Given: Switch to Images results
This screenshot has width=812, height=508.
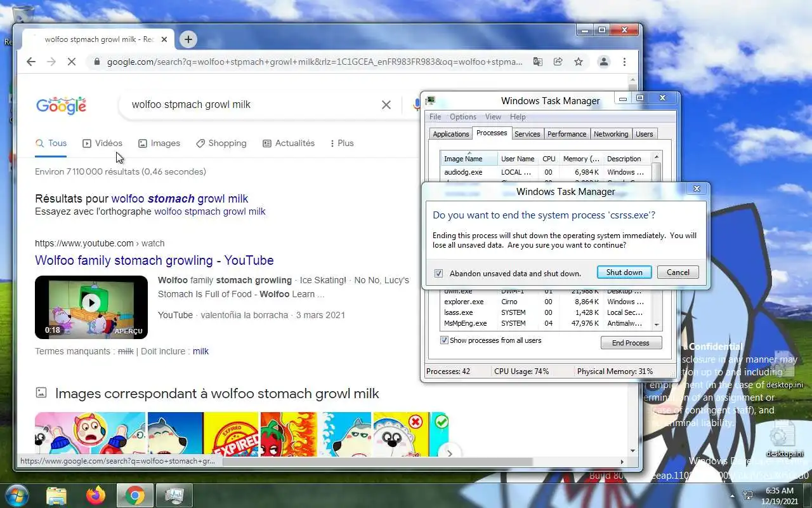Looking at the screenshot, I should tap(159, 143).
